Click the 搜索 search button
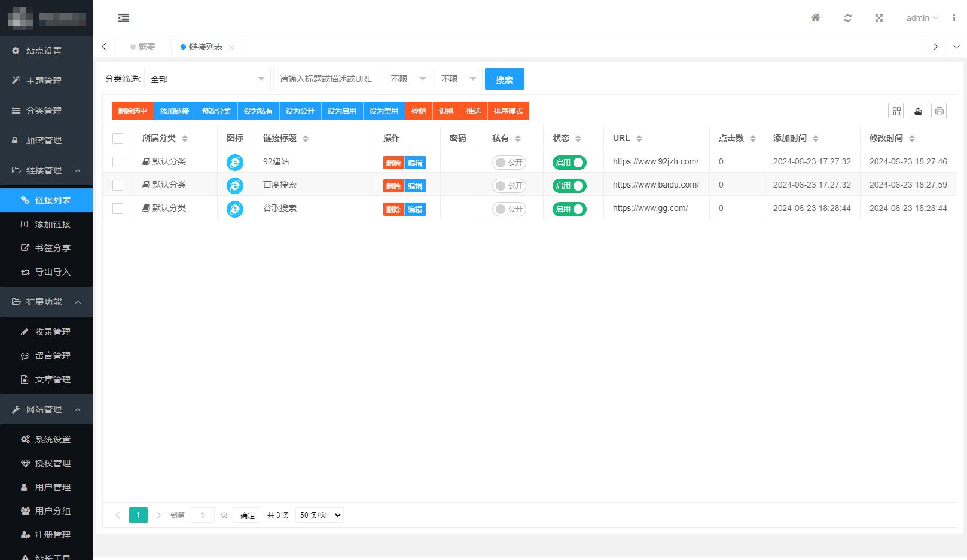Viewport: 967px width, 560px height. [505, 79]
